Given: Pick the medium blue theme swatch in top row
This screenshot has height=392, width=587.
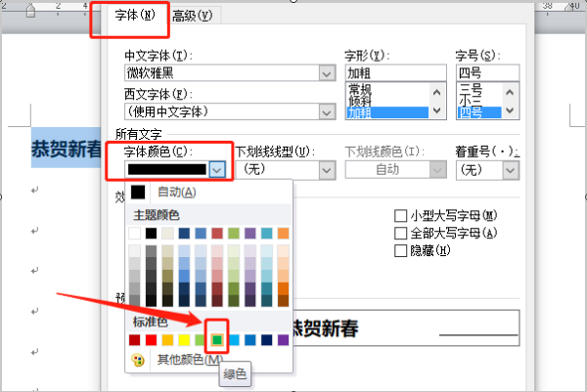Looking at the screenshot, I should pos(201,234).
